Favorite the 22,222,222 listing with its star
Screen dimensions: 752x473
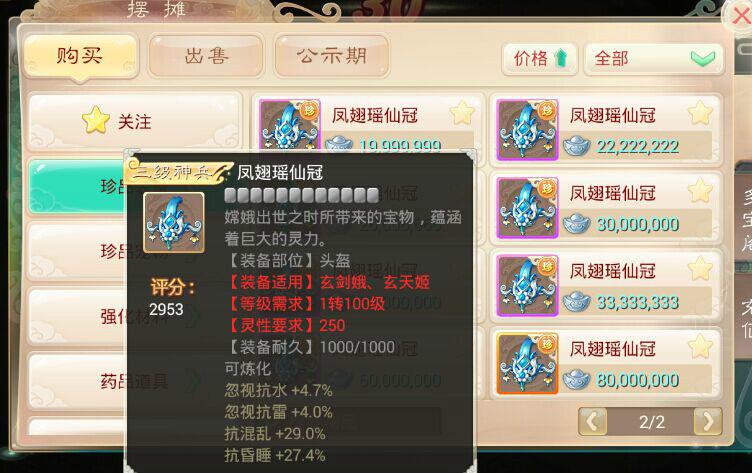[x=700, y=113]
